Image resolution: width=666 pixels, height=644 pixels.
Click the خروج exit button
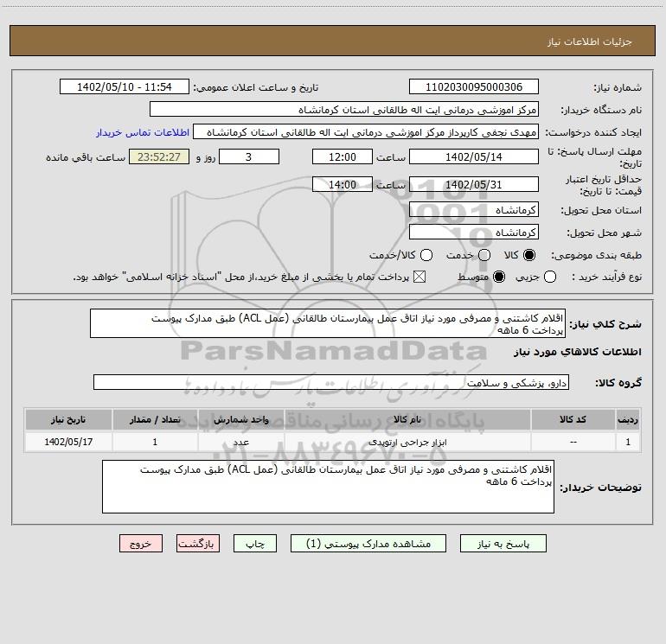(x=141, y=544)
